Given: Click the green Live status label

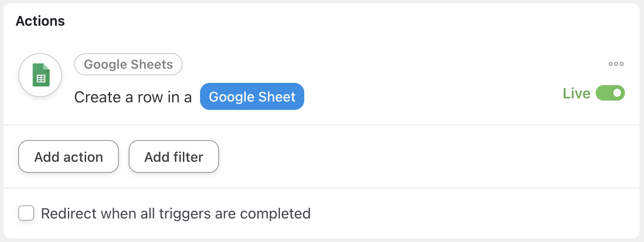Looking at the screenshot, I should 577,94.
